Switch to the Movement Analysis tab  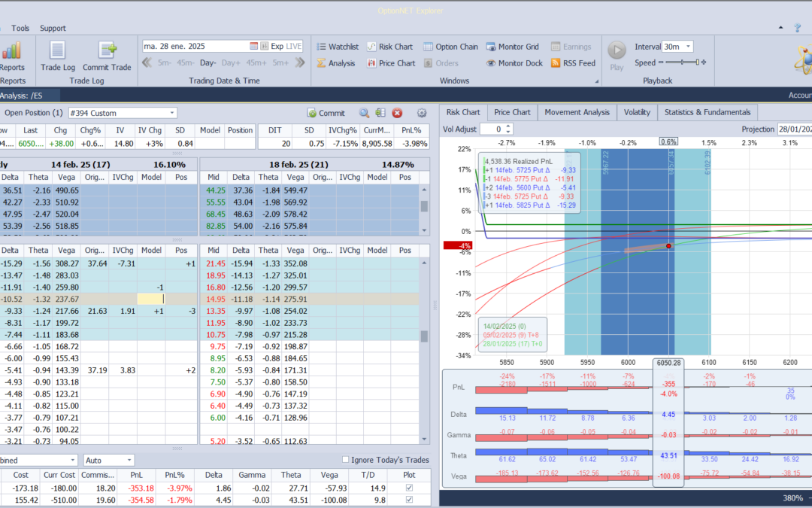pos(577,112)
